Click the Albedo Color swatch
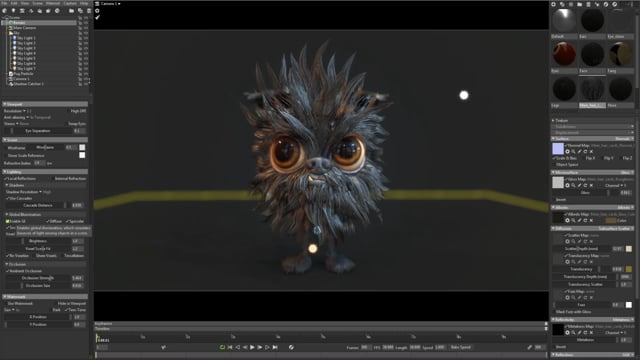Image resolution: width=640 pixels, height=360 pixels. 611,220
